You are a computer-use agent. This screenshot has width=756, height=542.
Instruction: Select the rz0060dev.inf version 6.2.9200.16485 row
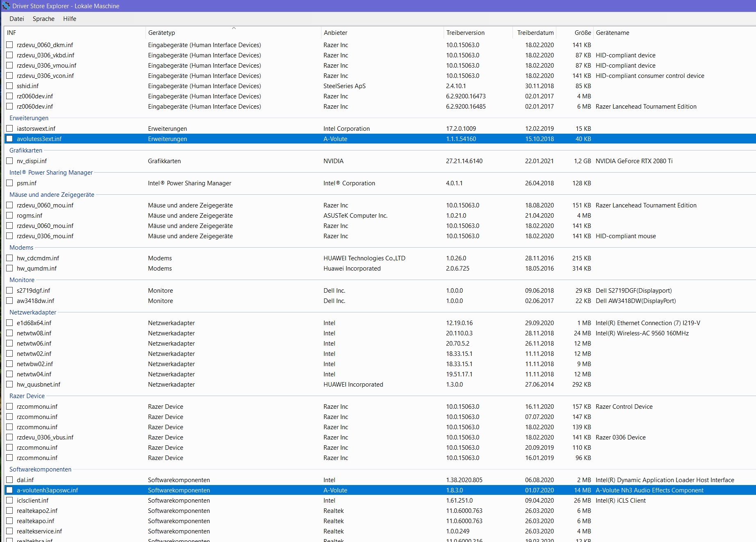pos(380,107)
